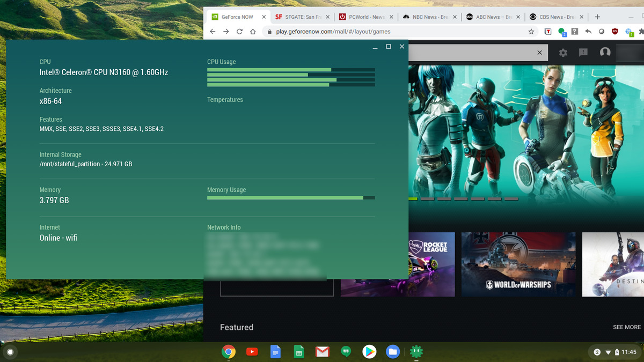This screenshot has width=644, height=362.
Task: Launch YouTube from the shelf
Action: click(x=252, y=352)
